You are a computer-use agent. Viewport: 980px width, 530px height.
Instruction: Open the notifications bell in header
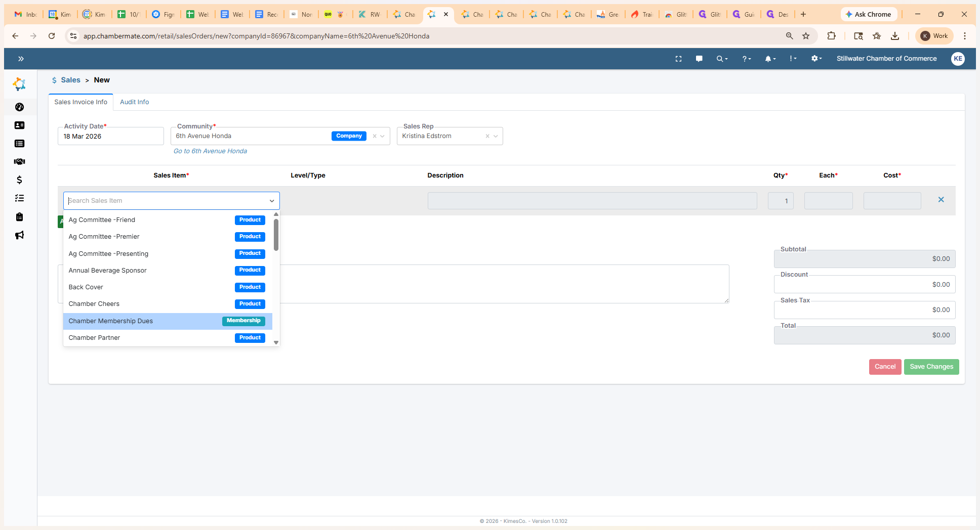[x=769, y=59]
